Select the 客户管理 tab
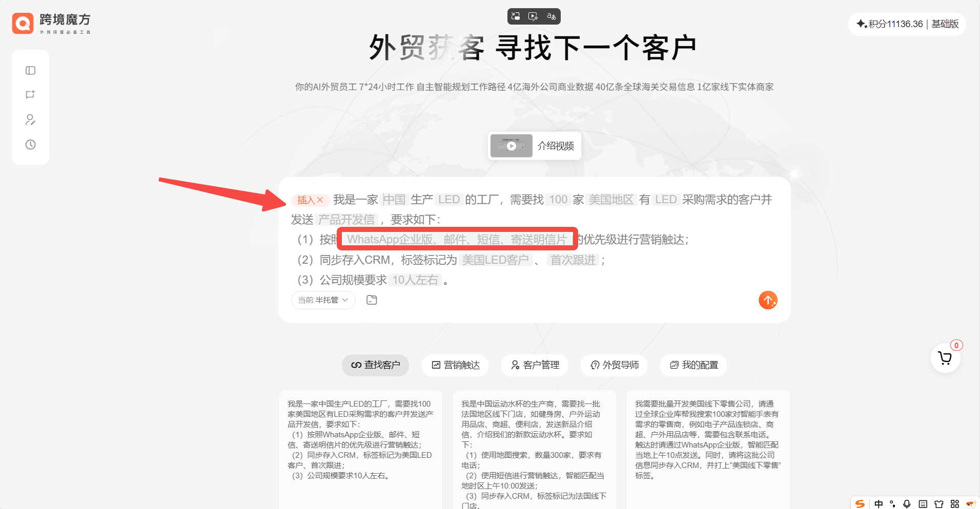Screen dimensions: 980x509 535,365
